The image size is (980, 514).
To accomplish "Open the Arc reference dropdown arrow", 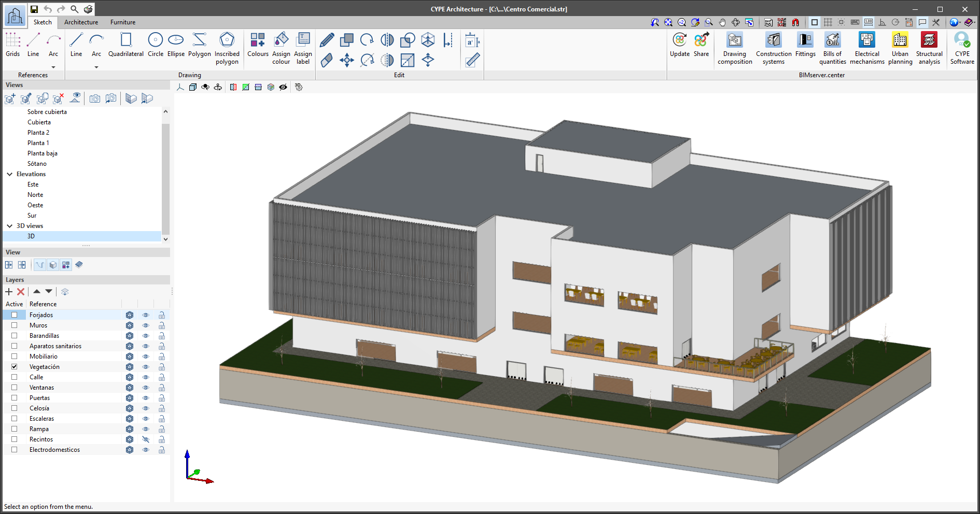I will [53, 67].
